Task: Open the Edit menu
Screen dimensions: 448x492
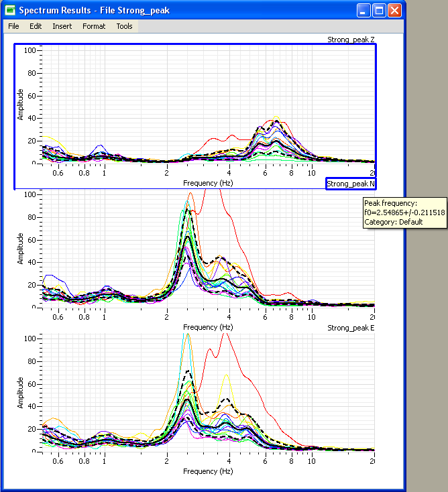Action: (x=36, y=27)
